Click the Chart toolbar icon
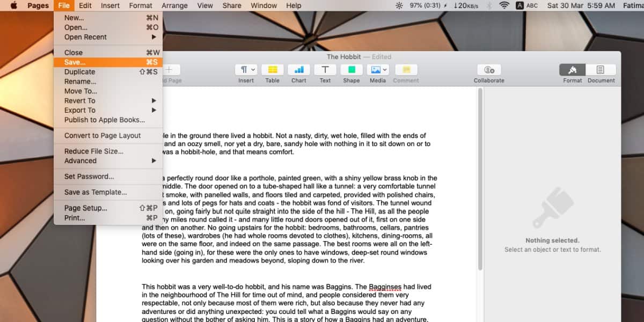 (x=298, y=70)
